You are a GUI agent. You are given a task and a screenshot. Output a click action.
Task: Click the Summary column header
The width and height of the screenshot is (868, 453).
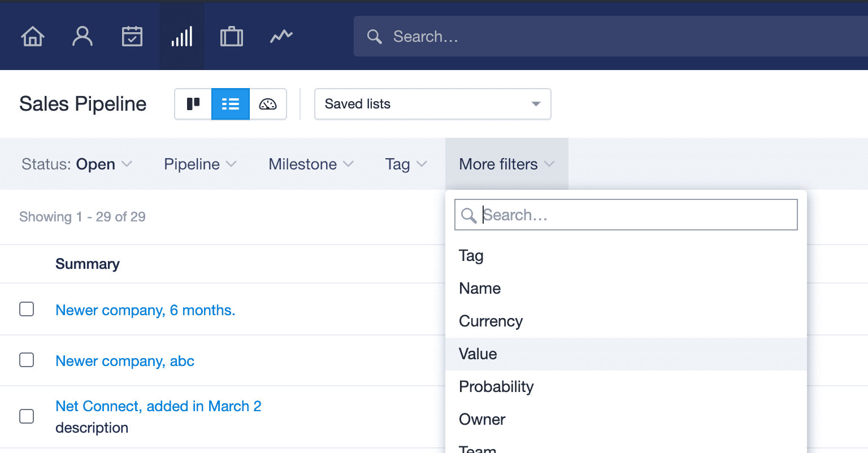[x=88, y=264]
